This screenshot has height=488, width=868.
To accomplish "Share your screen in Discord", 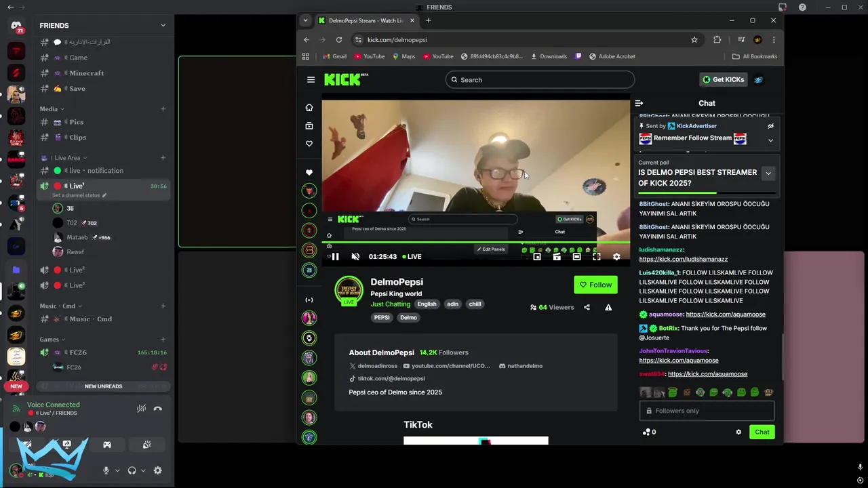I will coord(67,445).
